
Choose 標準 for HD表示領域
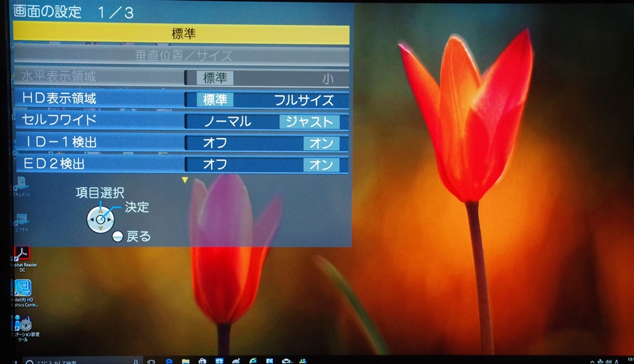tap(215, 100)
